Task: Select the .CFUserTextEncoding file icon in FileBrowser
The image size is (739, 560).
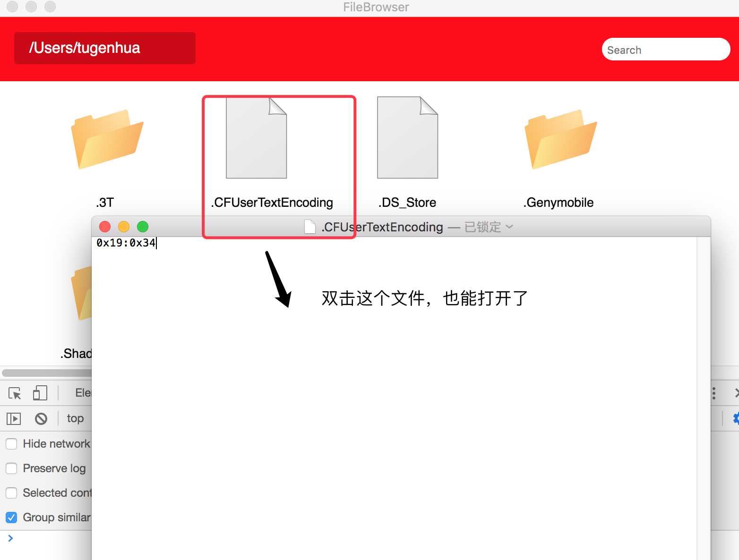Action: pos(257,137)
